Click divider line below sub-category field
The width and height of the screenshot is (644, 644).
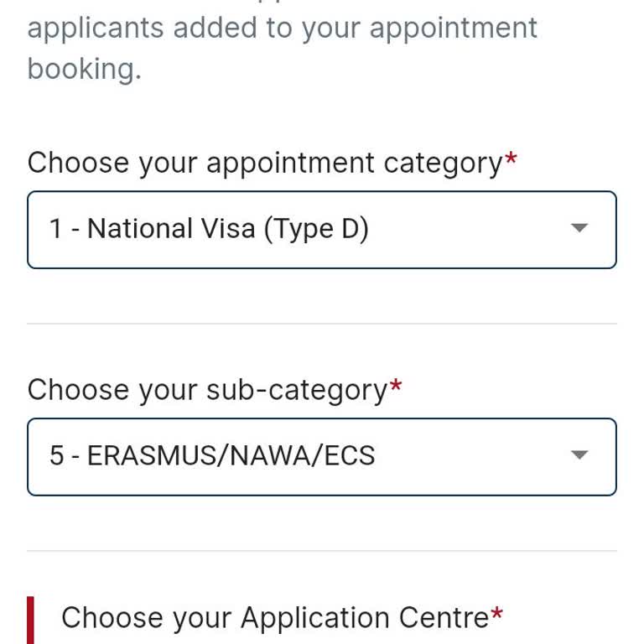coord(322,551)
